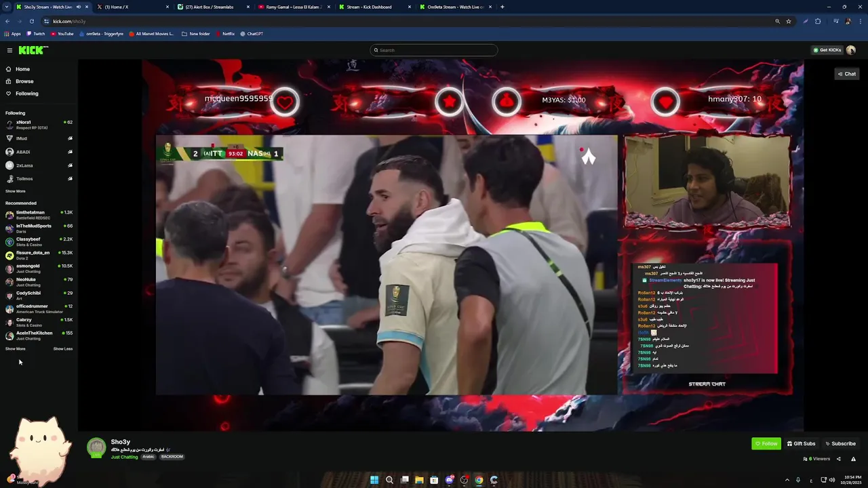Mute audio icon on Sho3y tab

78,7
